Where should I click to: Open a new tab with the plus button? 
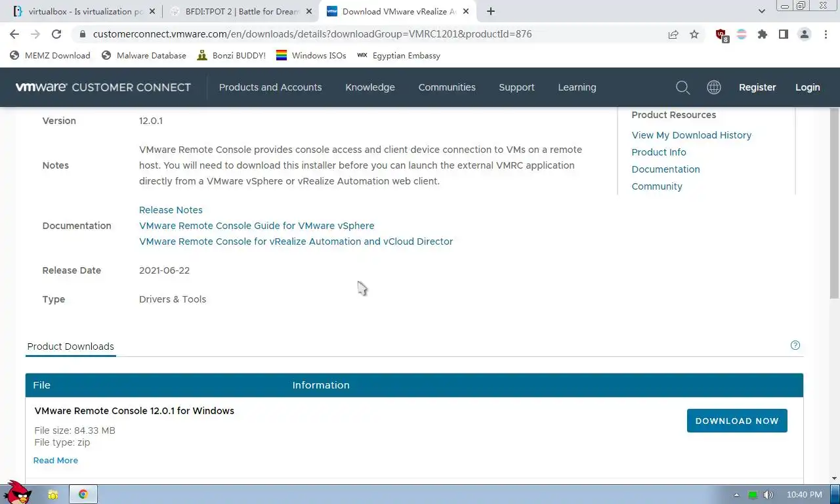click(491, 11)
